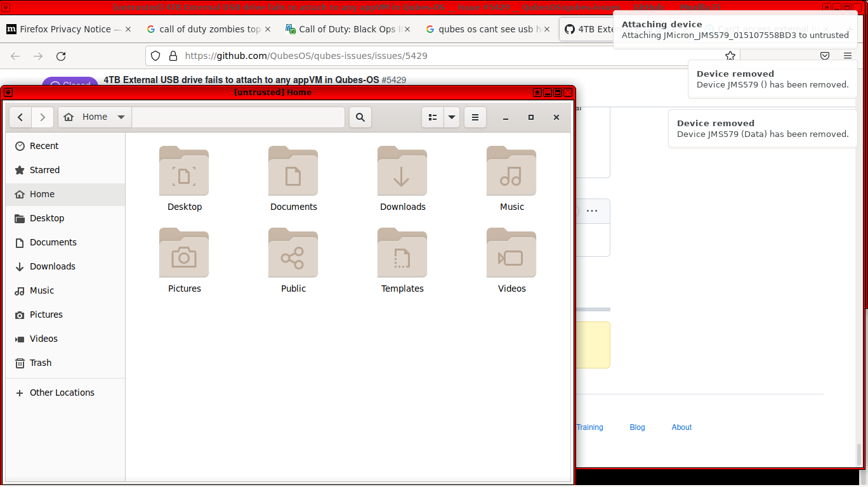Follow the About footer link
Screen dimensions: 868x487
pyautogui.click(x=681, y=427)
